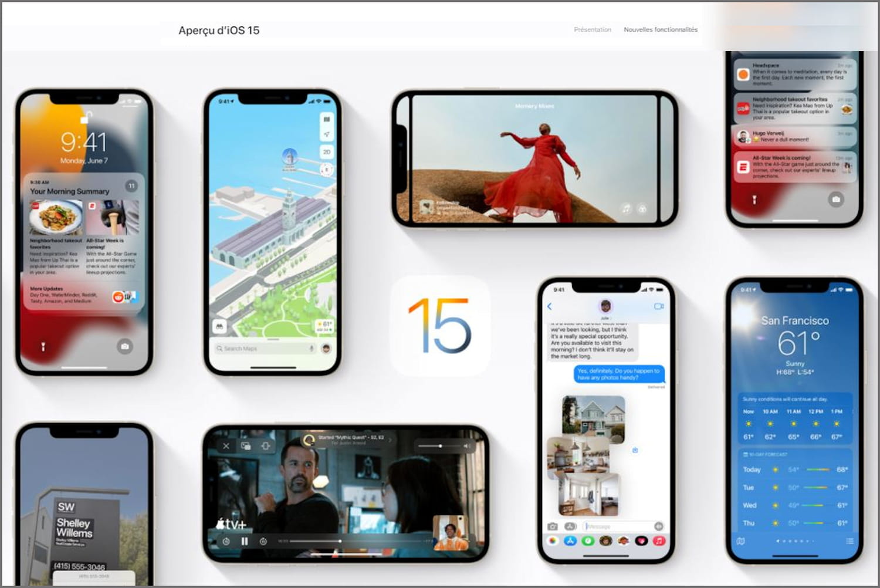880x588 pixels.
Task: Pause the Apple TV+ video
Action: [x=245, y=541]
